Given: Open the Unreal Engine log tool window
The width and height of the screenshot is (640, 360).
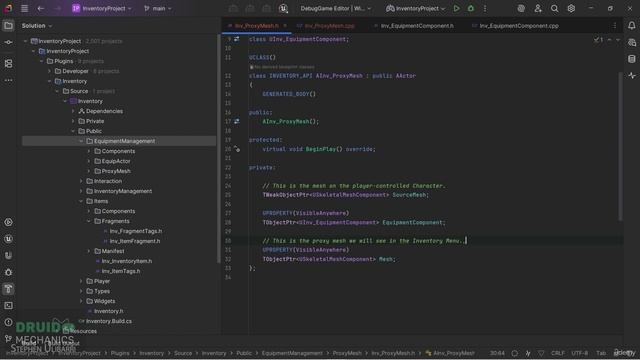Looking at the screenshot, I should (8, 239).
